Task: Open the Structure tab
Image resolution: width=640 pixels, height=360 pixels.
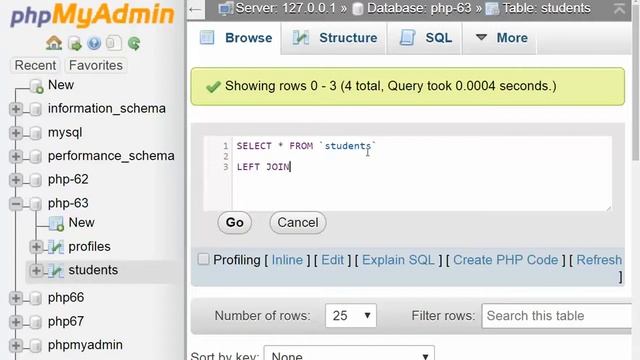Action: (x=335, y=38)
